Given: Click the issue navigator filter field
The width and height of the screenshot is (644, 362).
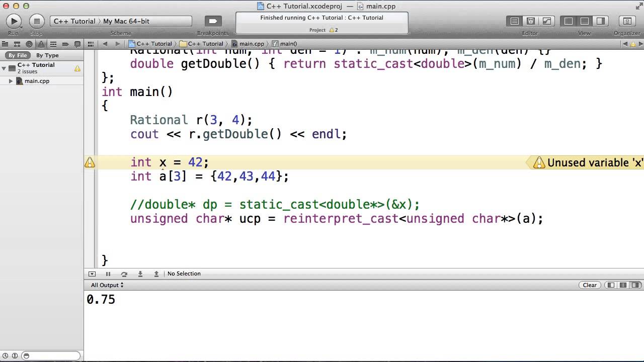Looking at the screenshot, I should (x=51, y=356).
